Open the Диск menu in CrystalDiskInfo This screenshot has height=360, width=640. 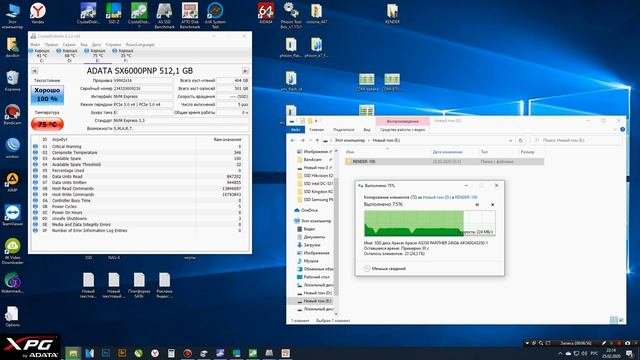96,44
